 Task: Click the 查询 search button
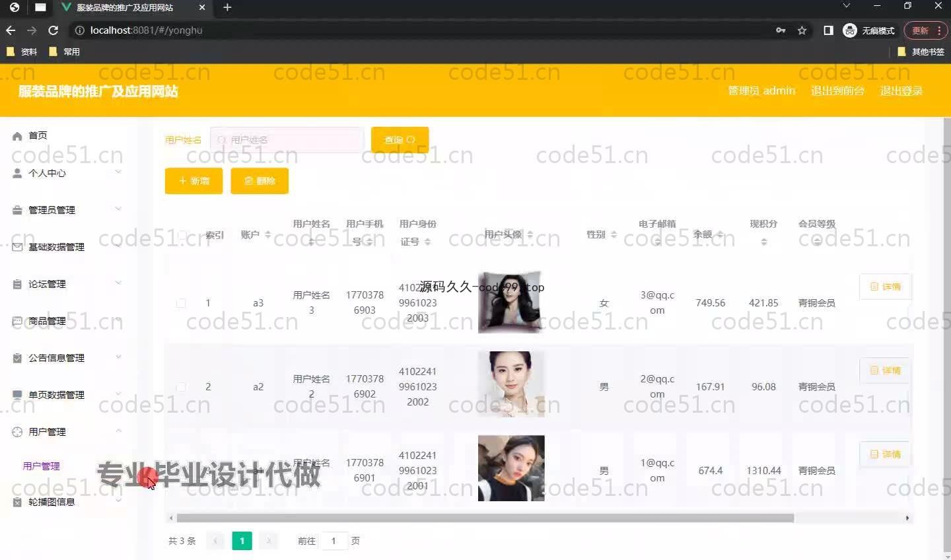[x=400, y=140]
